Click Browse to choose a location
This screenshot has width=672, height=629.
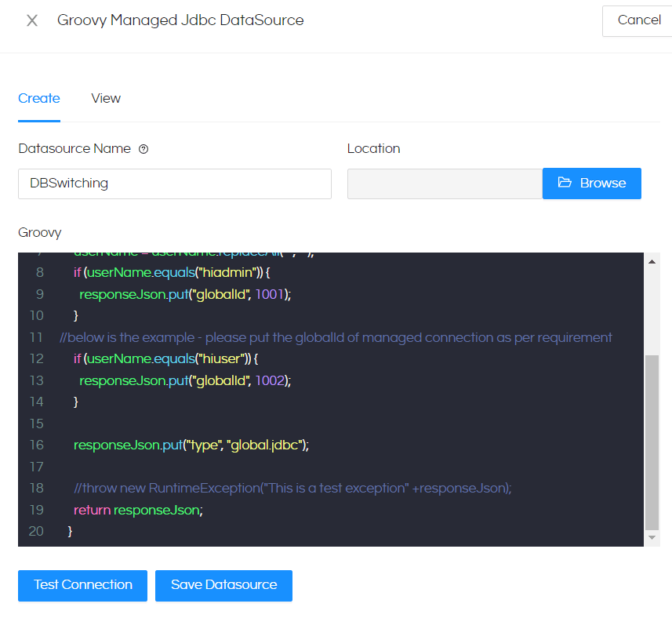tap(592, 184)
